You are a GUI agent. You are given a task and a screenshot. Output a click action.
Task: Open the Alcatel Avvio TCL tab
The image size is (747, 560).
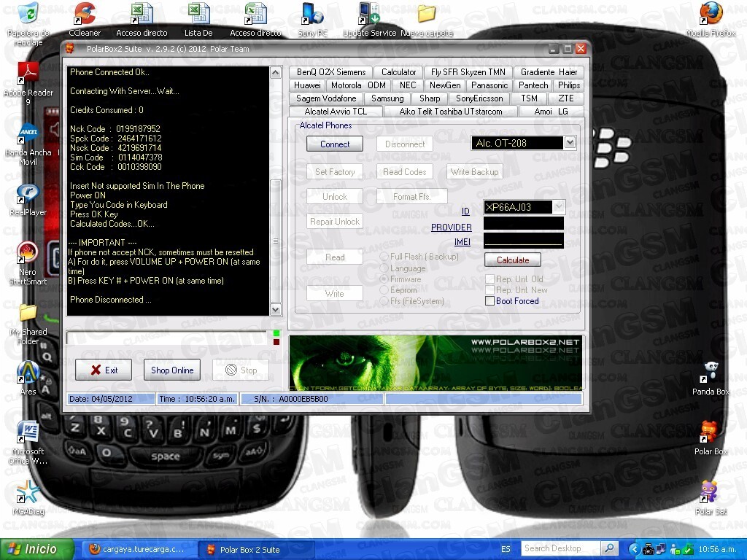[336, 111]
